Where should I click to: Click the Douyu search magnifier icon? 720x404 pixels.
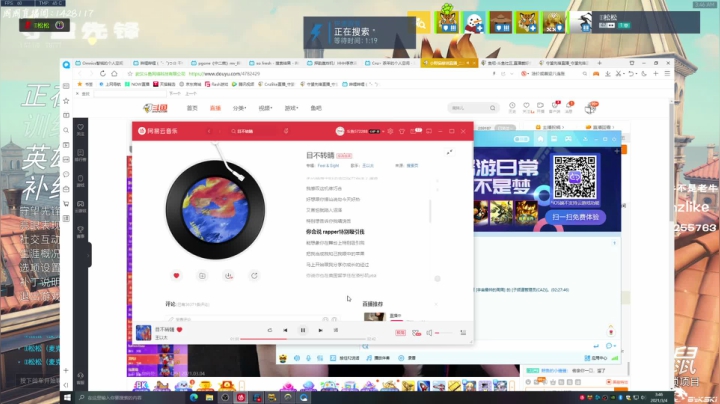(493, 108)
